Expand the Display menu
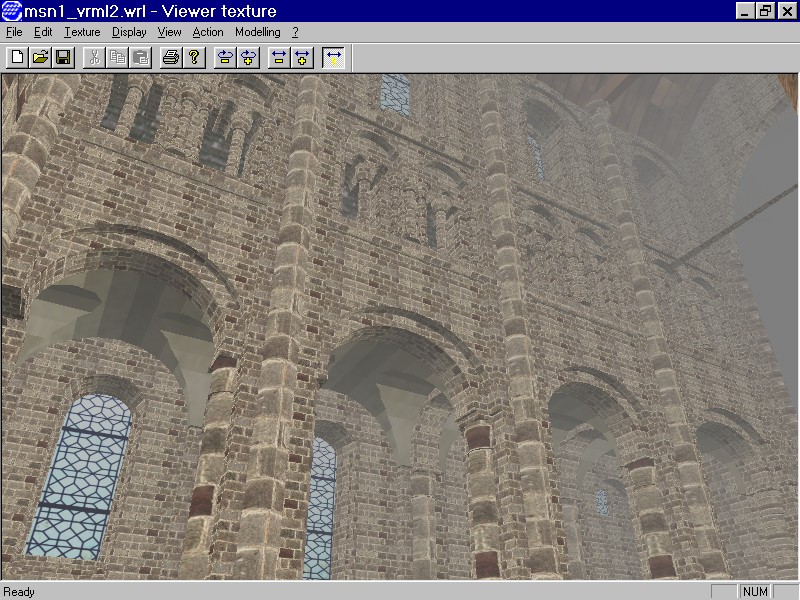Viewport: 800px width, 600px height. pos(129,32)
